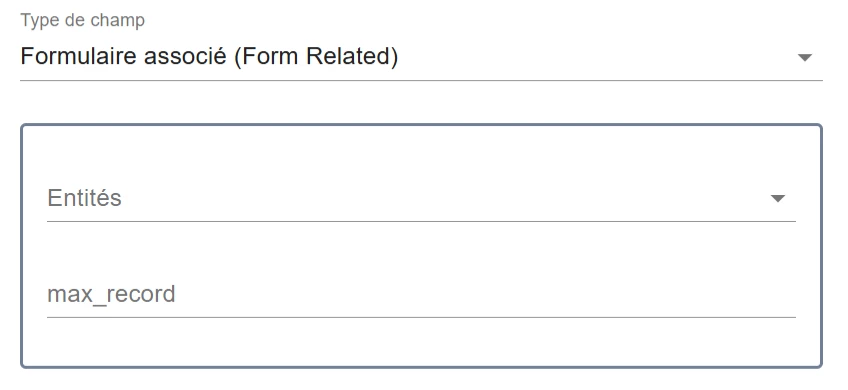Click the caret icon beside Formulaire associé
Viewport: 848px width, 390px height.
click(x=805, y=57)
